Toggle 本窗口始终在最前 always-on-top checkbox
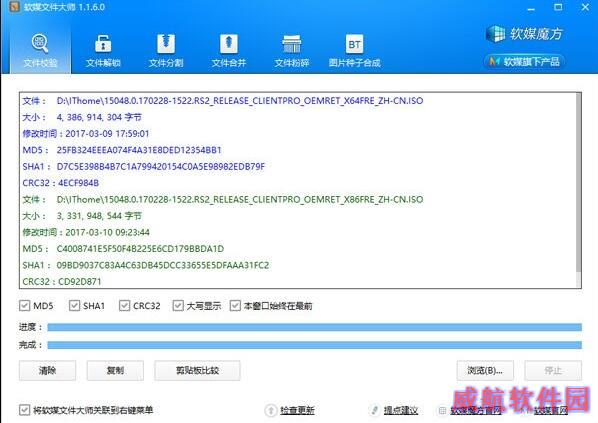 235,306
